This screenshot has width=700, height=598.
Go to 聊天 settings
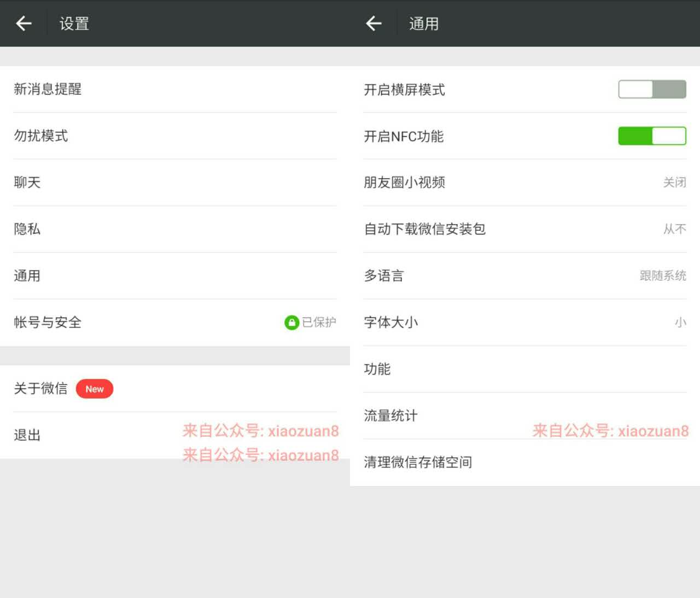click(x=174, y=183)
